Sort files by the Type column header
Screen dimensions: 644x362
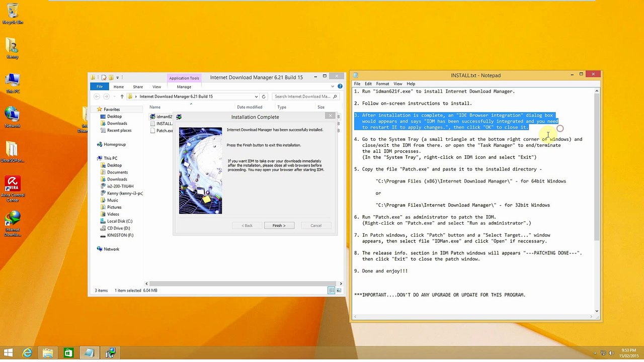(x=282, y=107)
